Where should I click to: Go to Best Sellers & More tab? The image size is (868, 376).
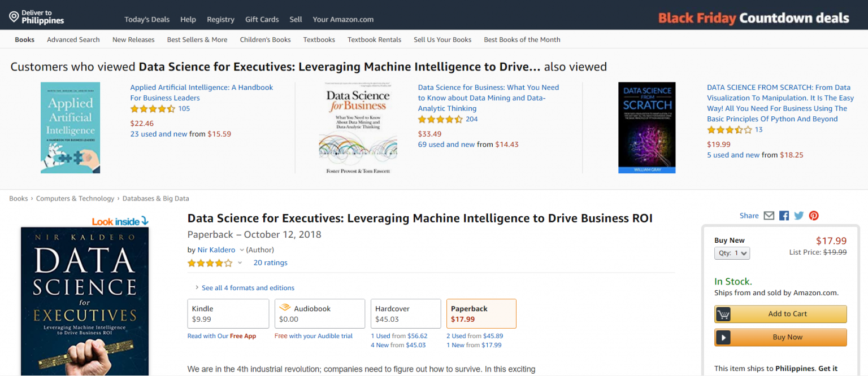(197, 40)
